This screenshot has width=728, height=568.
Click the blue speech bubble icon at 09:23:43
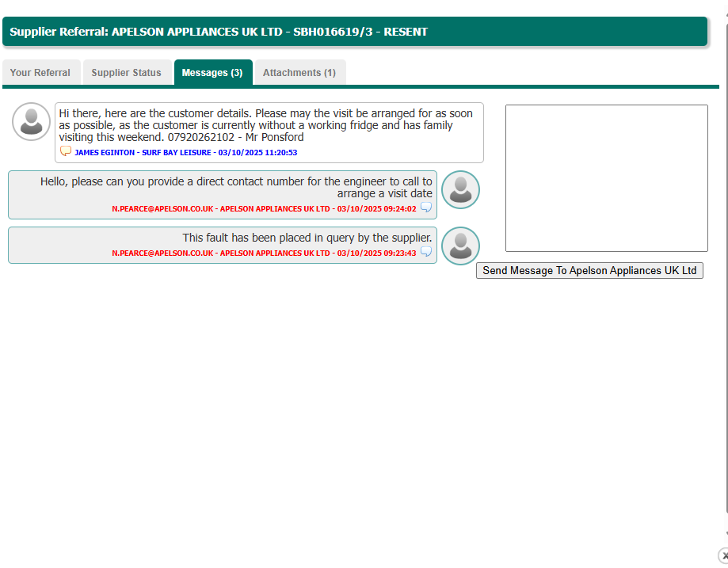pos(425,251)
